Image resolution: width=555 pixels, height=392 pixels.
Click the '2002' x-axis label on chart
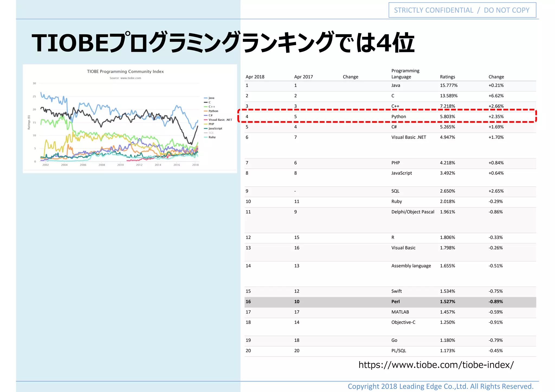coord(46,165)
